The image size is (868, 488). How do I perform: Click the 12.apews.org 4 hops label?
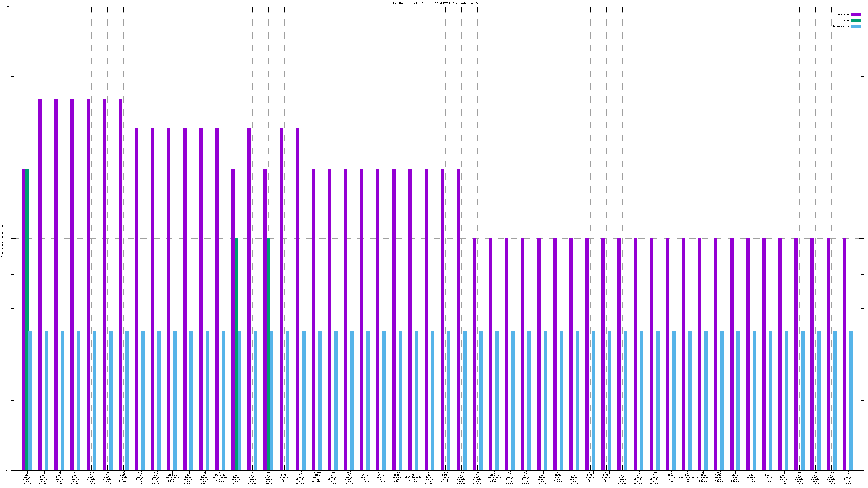click(751, 477)
